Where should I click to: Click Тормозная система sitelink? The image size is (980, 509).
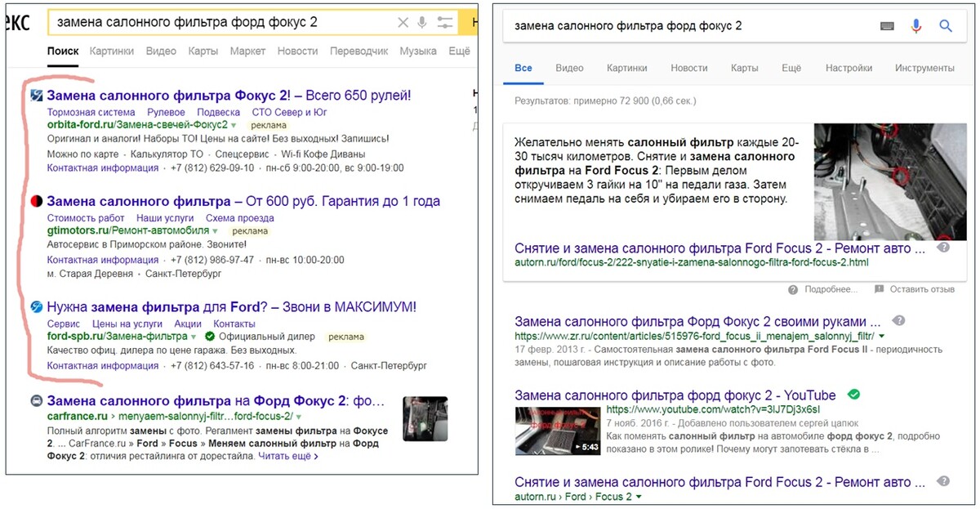point(91,112)
